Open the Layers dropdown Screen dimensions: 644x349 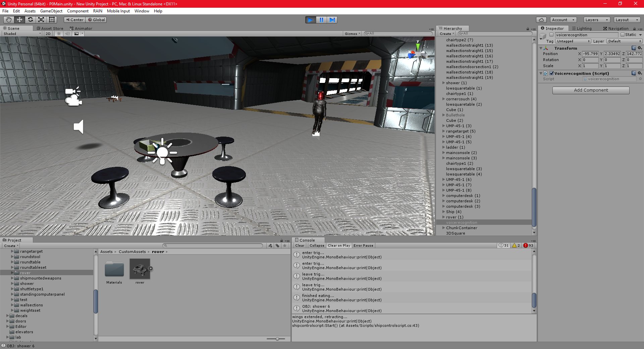(597, 20)
